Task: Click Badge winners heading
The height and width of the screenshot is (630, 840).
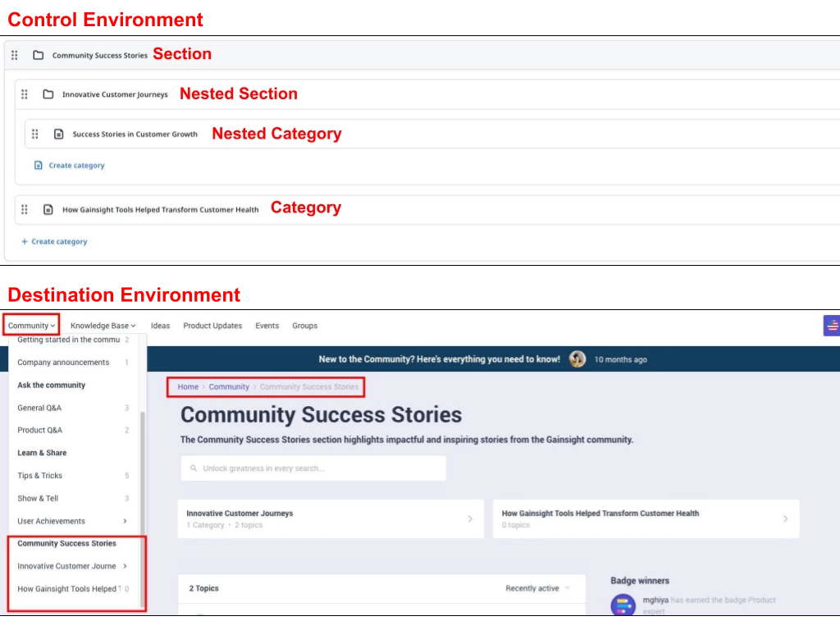Action: [640, 581]
